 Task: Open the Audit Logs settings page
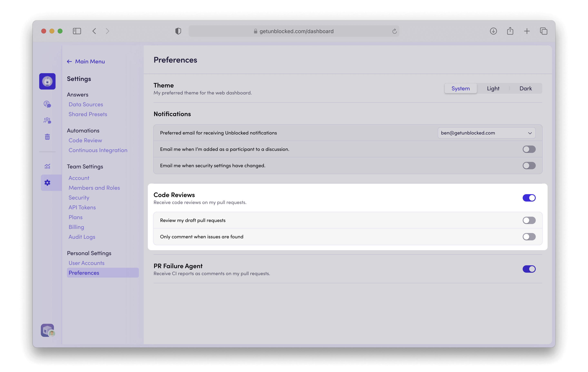click(x=82, y=237)
